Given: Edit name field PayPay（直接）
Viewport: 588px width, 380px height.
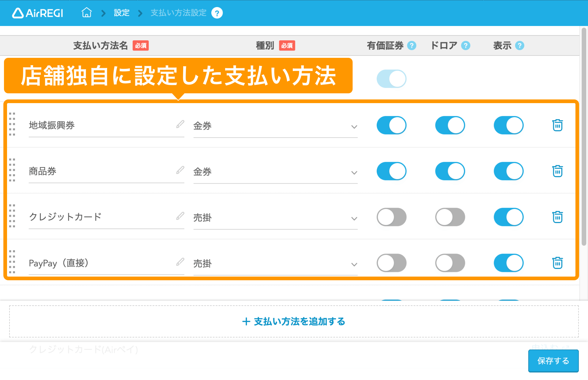Looking at the screenshot, I should [106, 263].
